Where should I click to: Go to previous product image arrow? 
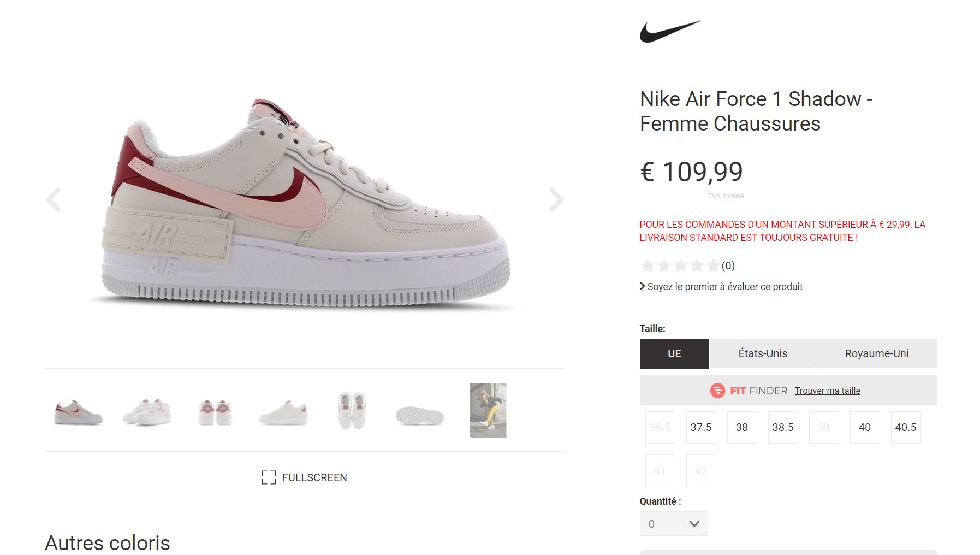[54, 199]
